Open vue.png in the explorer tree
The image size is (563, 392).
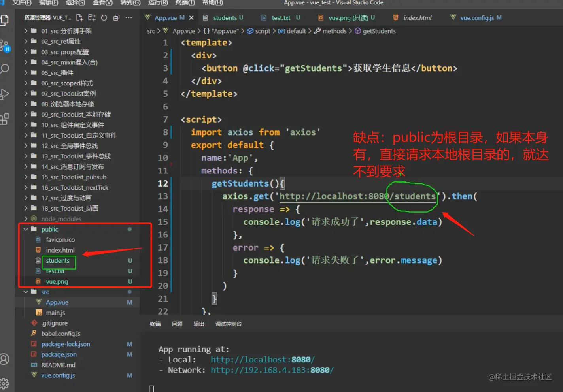pos(77,281)
